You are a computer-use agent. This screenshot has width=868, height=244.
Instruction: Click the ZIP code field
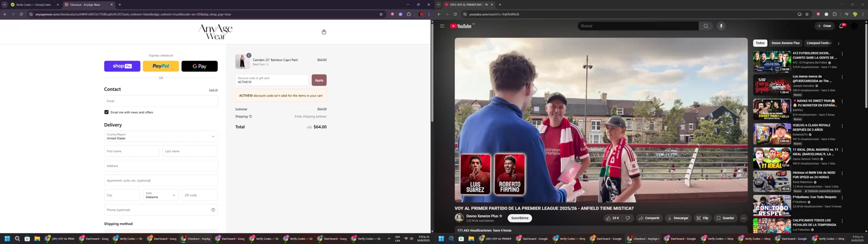[x=200, y=195]
